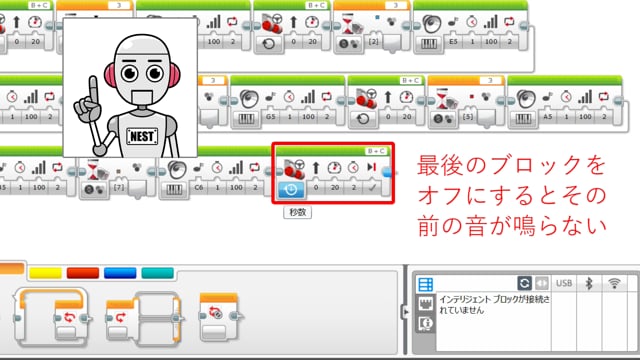Viewport: 640px width, 360px height.
Task: Edit the E5 note field
Action: pos(453,42)
